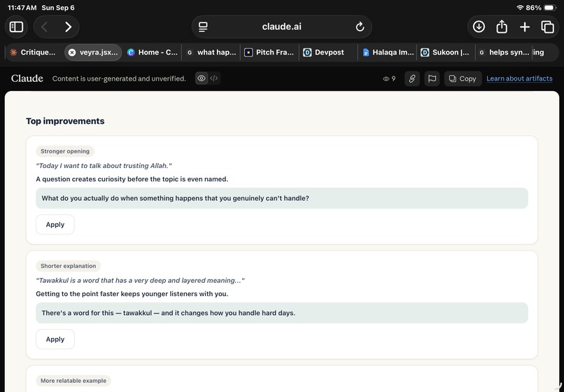Click 'Getting to the point faster' explanation text

tap(132, 294)
